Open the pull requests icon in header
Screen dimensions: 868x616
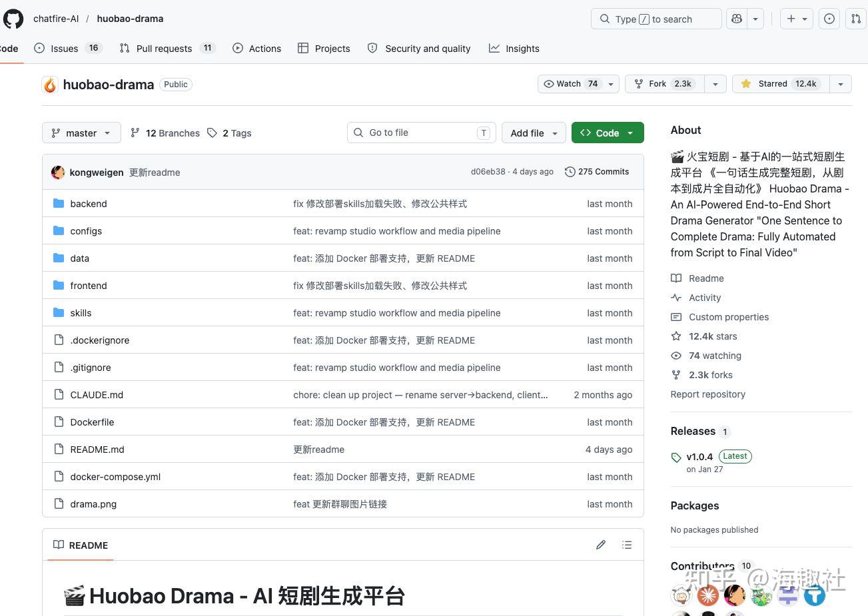(856, 19)
